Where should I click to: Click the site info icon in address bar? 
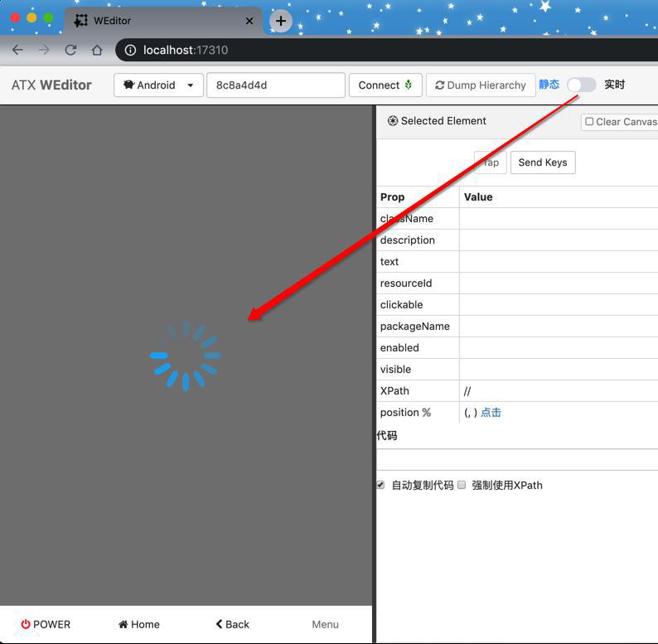(130, 50)
